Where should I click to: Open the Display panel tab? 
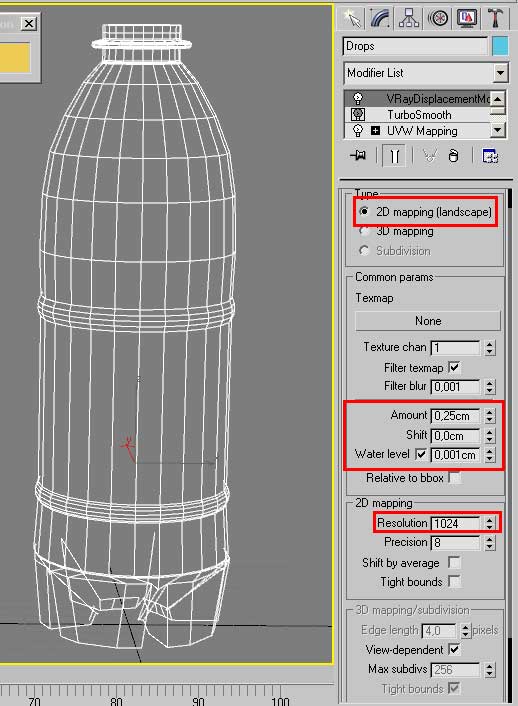[x=467, y=18]
